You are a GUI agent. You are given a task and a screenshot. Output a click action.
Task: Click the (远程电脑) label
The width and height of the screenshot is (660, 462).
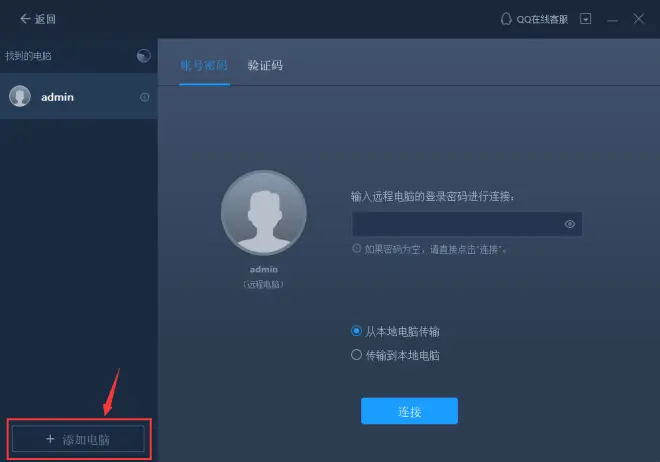point(263,284)
